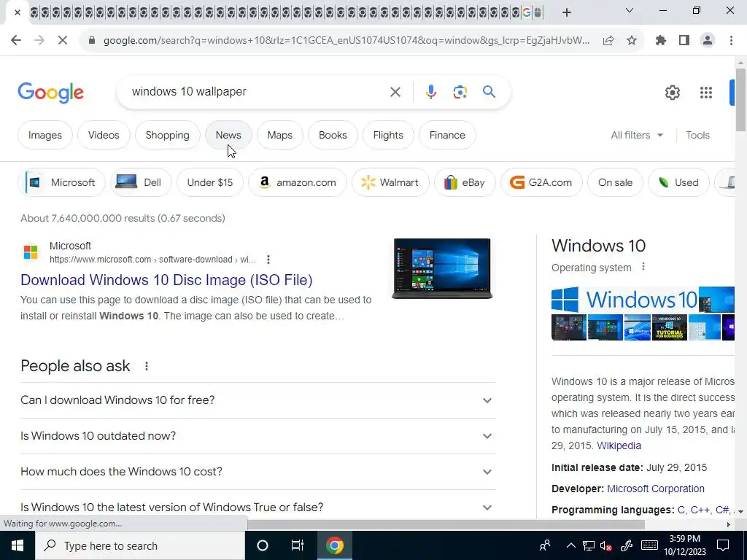Open the Chrome extensions puzzle icon

[661, 41]
